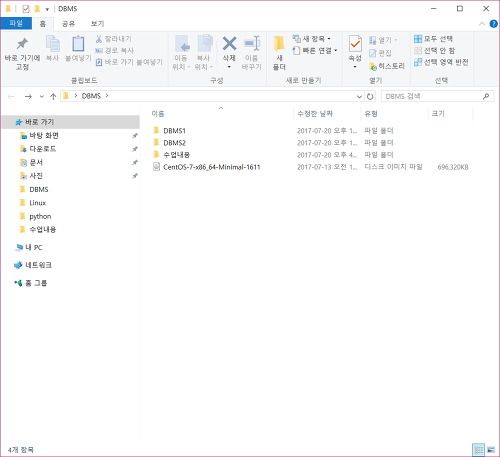The height and width of the screenshot is (457, 500).
Task: Click the Edit option in Open group
Action: tap(380, 53)
